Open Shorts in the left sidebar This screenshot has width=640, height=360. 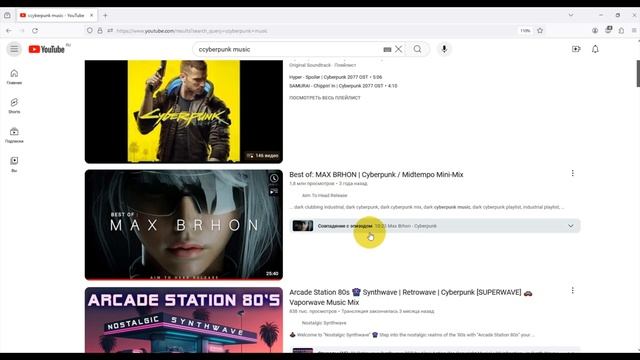14,106
